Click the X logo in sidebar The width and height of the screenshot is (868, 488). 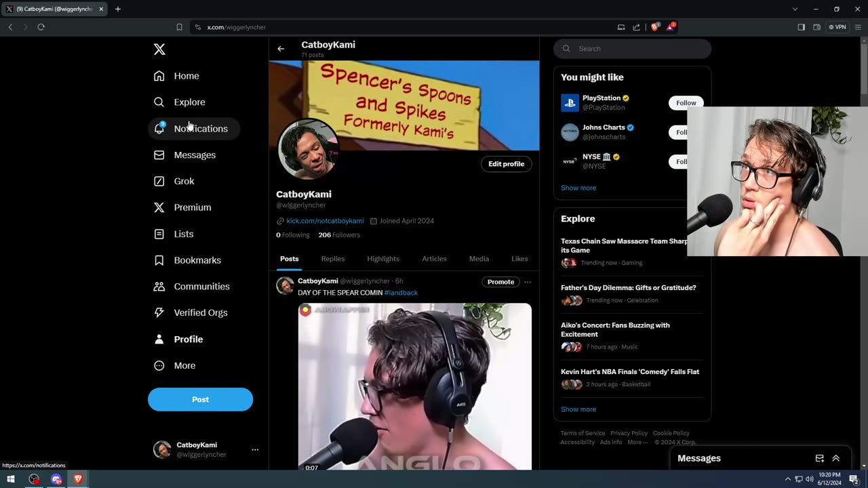159,49
